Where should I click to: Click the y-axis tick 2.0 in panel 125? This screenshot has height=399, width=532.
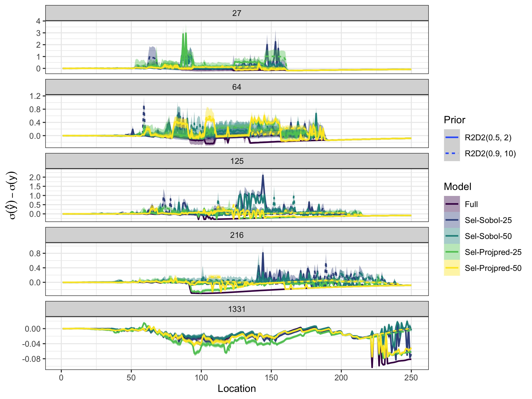[35, 177]
